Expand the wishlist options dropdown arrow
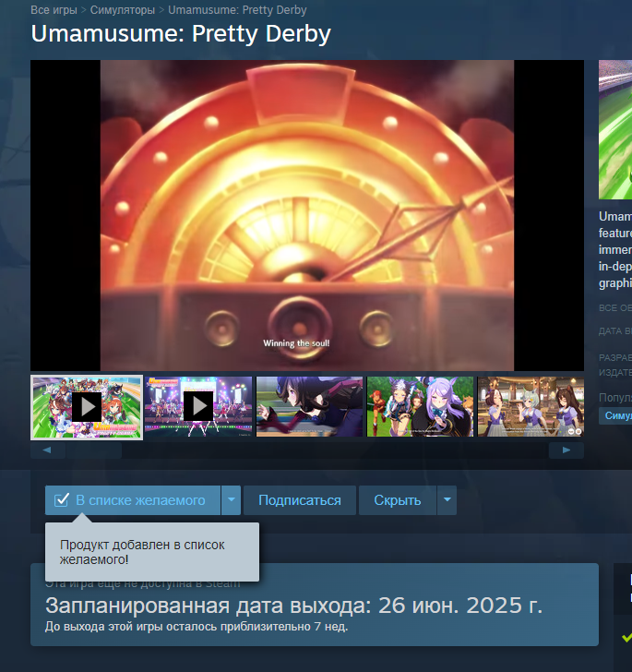 click(232, 500)
